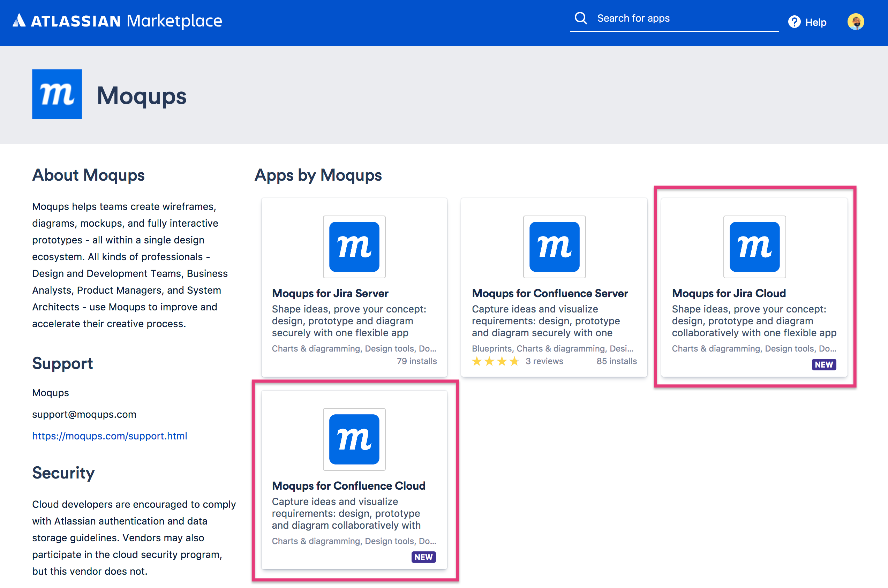This screenshot has height=588, width=888.
Task: Click the Atlassian logo mark in header
Action: (x=19, y=20)
